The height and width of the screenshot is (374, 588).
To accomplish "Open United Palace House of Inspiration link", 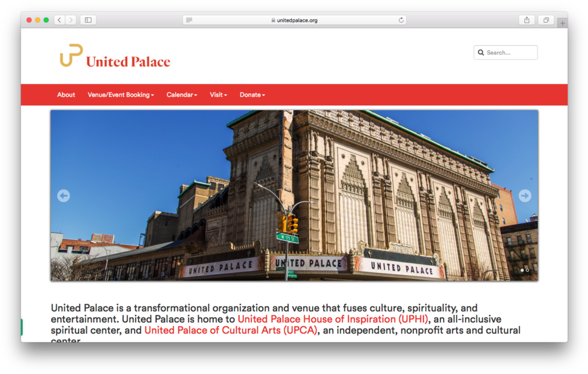I will pyautogui.click(x=332, y=319).
